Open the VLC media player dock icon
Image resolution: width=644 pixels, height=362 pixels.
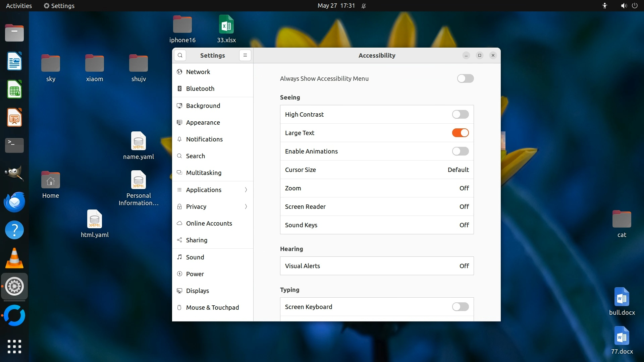pyautogui.click(x=14, y=258)
